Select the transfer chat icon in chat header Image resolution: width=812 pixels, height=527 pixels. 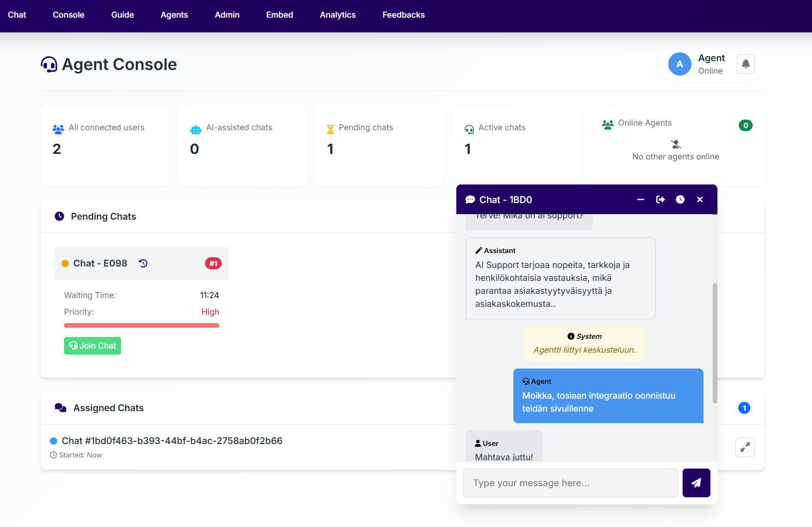tap(660, 199)
